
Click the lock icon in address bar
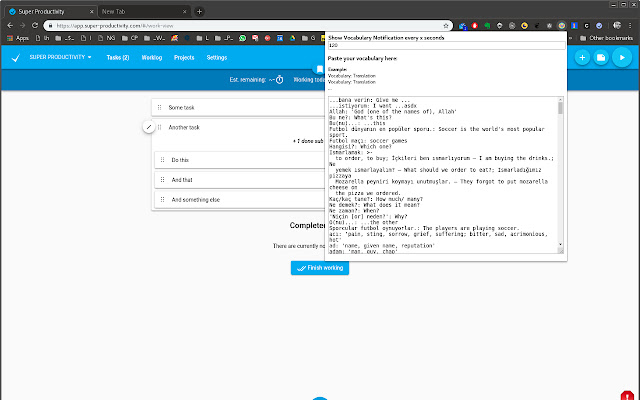point(50,26)
